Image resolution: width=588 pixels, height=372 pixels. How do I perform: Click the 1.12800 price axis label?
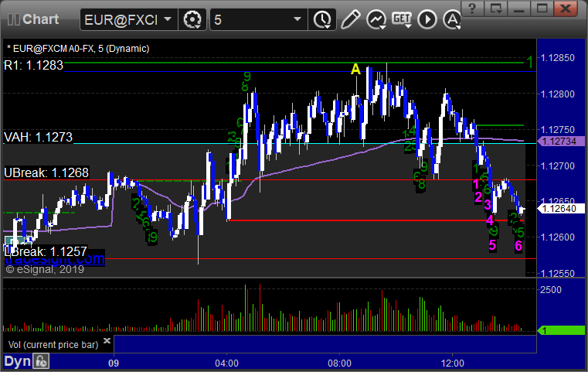(x=558, y=94)
